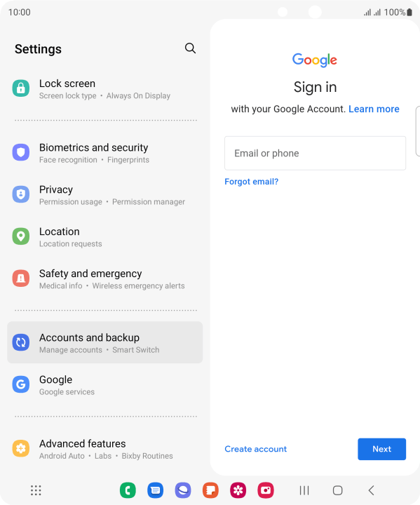Image resolution: width=420 pixels, height=505 pixels.
Task: Launch the blue Messages app
Action: point(155,490)
